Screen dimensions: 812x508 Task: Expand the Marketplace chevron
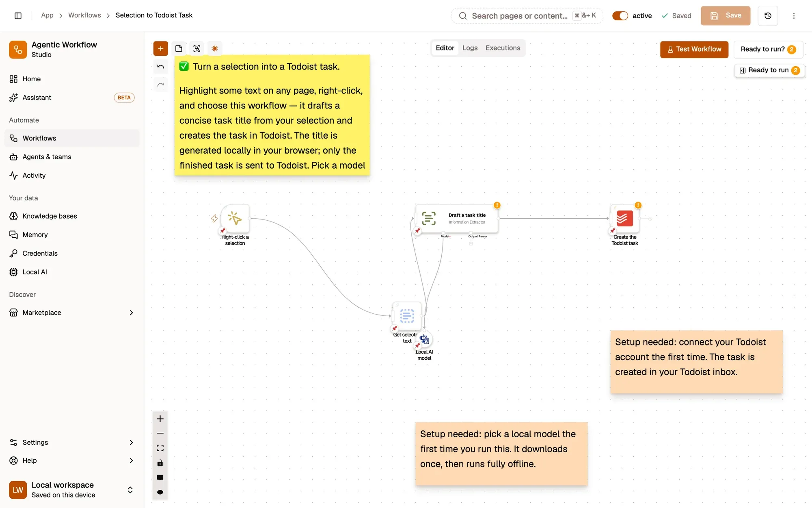point(131,313)
